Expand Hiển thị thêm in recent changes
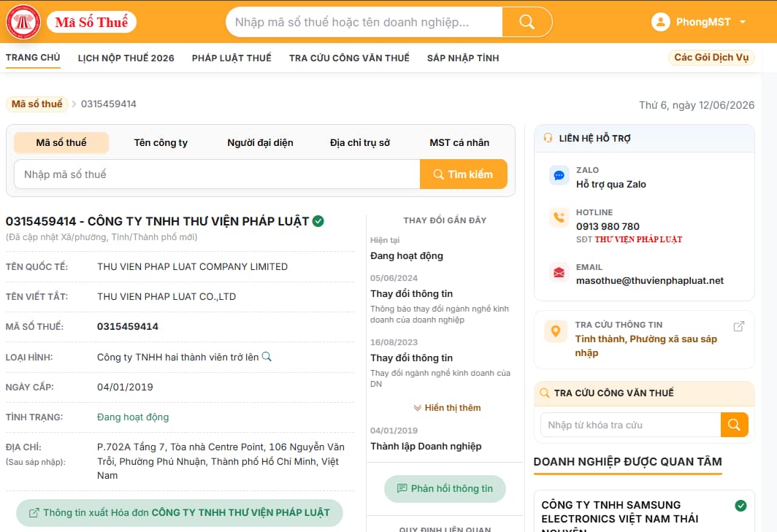Viewport: 777px width, 532px height. 447,408
